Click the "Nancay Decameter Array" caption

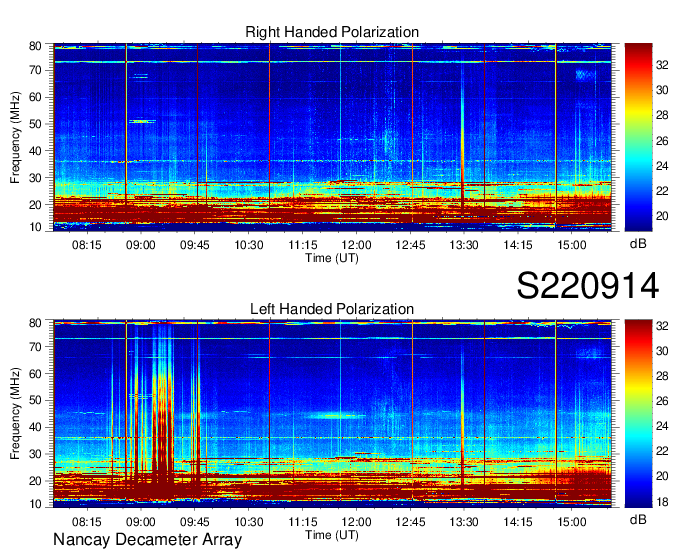pyautogui.click(x=147, y=540)
